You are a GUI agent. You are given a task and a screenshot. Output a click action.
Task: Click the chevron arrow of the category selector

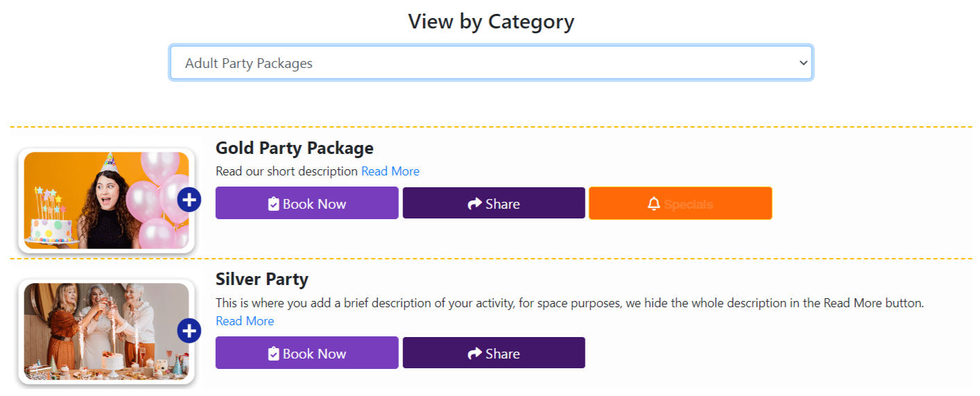804,63
